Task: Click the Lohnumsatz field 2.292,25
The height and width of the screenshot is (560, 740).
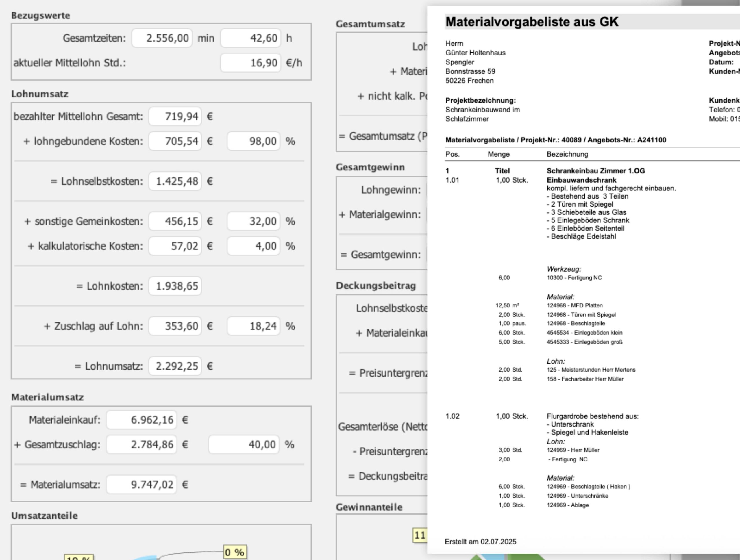Action: click(175, 366)
